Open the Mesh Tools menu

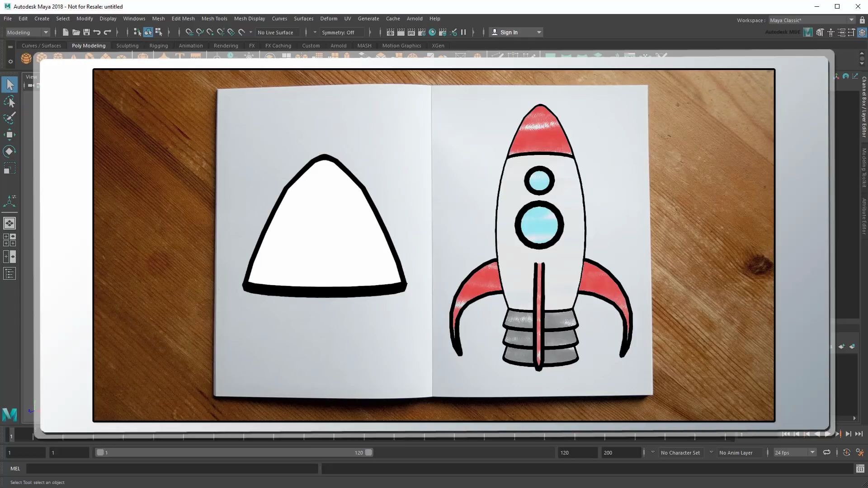[x=214, y=19]
